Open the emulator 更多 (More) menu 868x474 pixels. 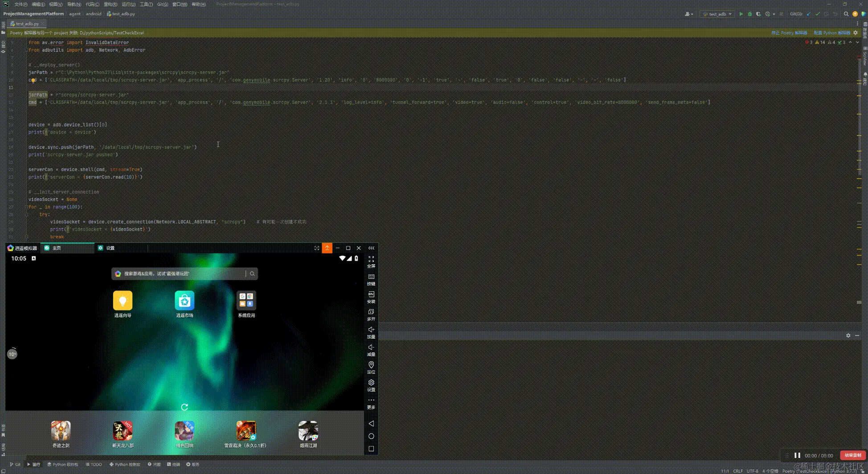pyautogui.click(x=371, y=403)
